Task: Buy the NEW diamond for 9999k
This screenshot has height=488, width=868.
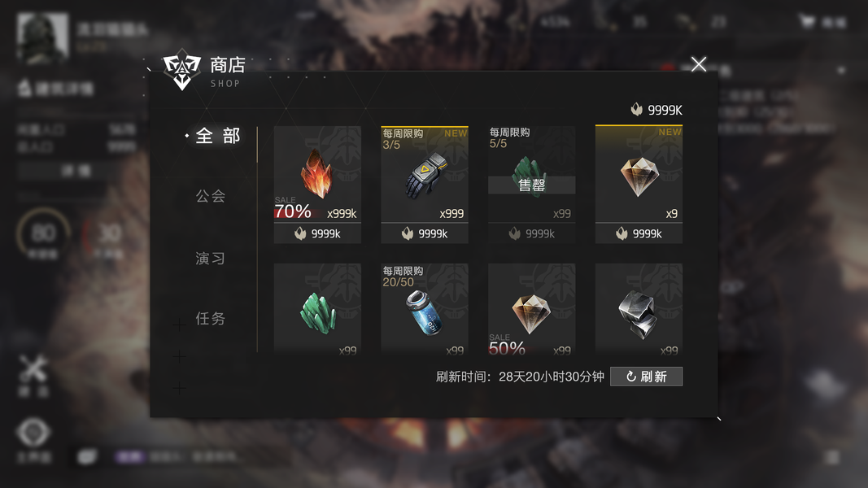Action: click(639, 233)
